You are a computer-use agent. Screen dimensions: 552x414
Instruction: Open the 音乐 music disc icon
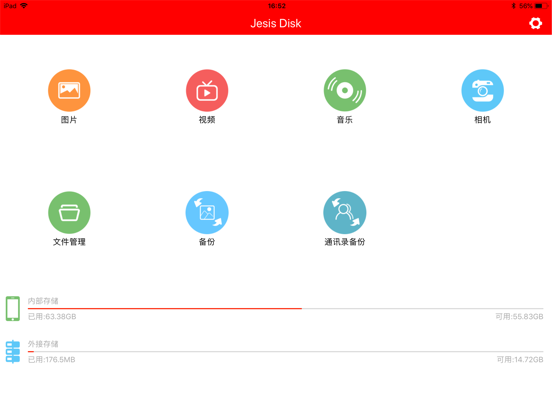tap(345, 90)
